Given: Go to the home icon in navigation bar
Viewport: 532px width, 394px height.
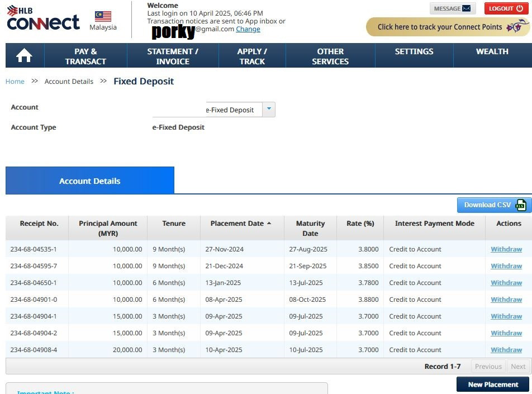Looking at the screenshot, I should tap(24, 56).
